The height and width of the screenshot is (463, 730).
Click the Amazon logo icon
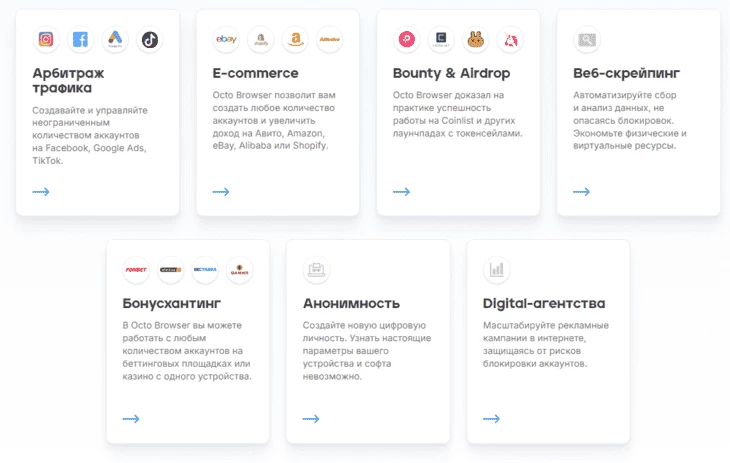(x=295, y=40)
